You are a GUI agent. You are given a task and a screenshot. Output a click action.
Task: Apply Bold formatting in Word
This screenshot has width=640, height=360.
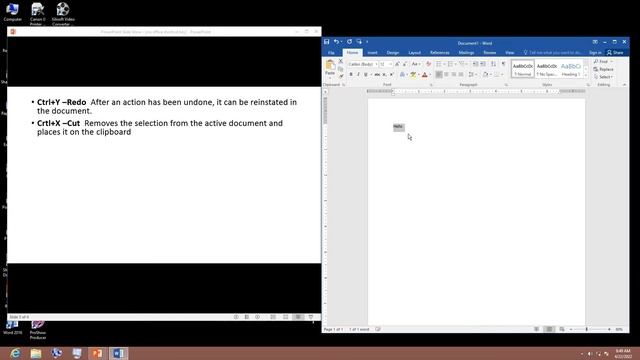pos(351,75)
